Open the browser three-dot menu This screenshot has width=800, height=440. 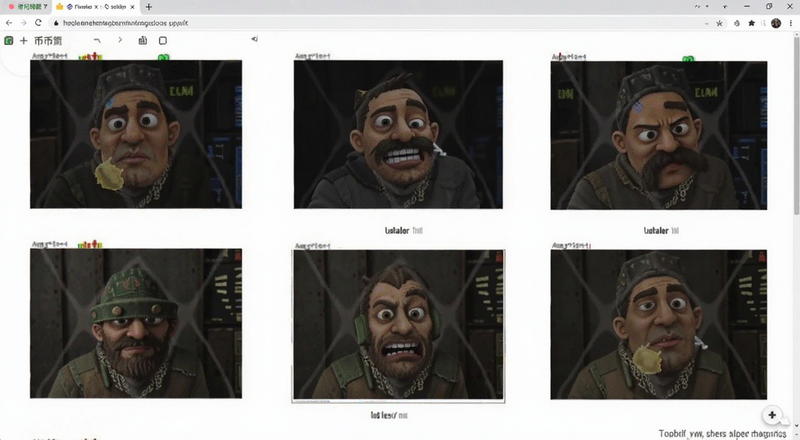[x=790, y=23]
